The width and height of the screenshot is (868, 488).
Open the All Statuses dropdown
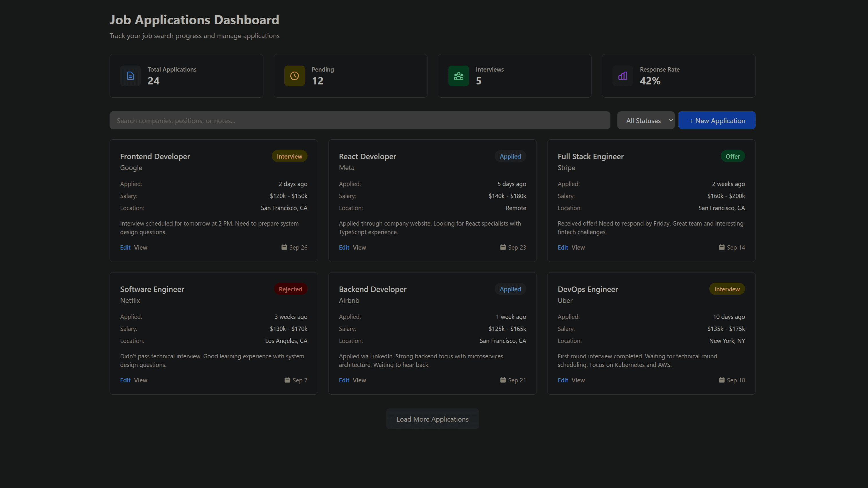pyautogui.click(x=645, y=120)
